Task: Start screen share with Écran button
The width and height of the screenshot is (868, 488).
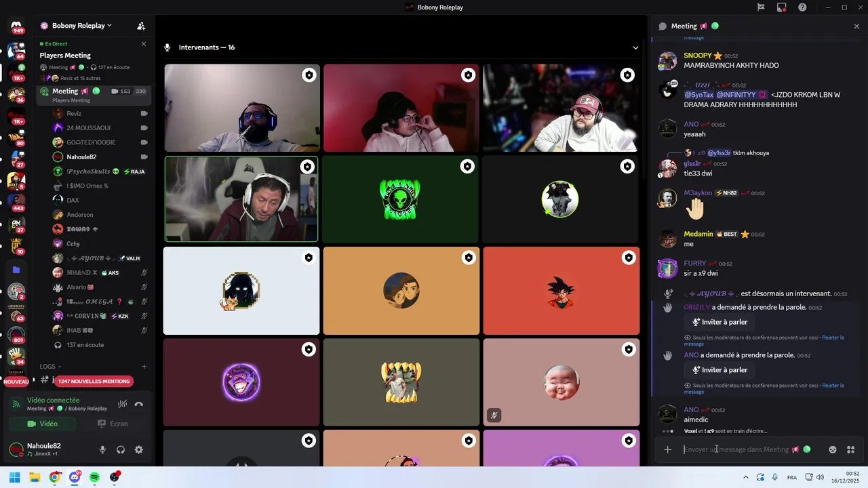Action: (x=113, y=424)
